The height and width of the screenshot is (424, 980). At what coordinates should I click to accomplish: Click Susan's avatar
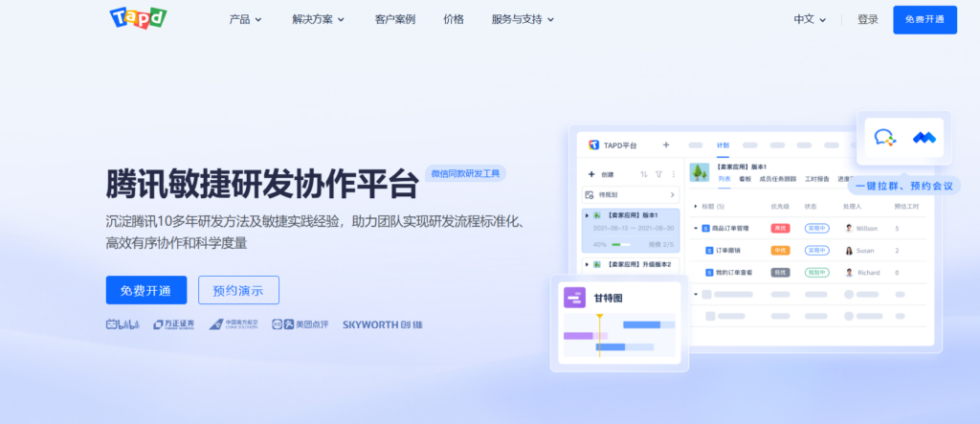tap(849, 250)
